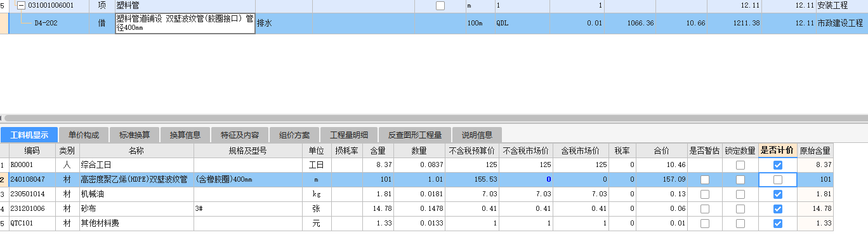868x242 pixels.
Task: Click the bold 0 market price cell
Action: tap(526, 180)
